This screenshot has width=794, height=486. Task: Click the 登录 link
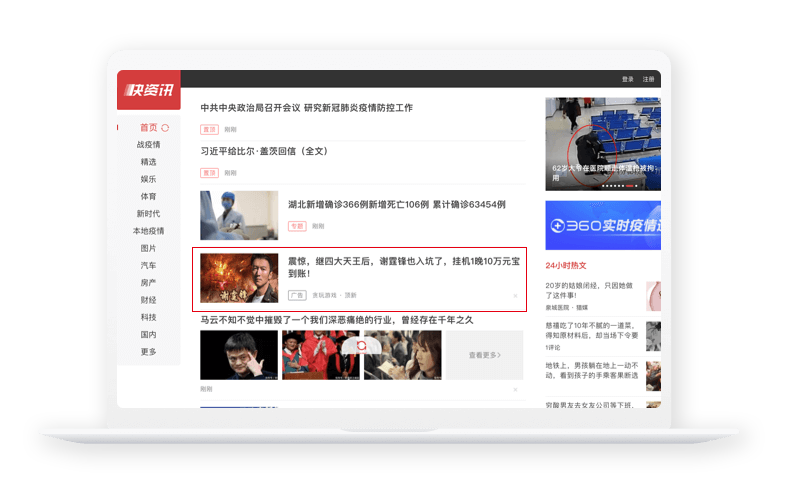pyautogui.click(x=628, y=79)
